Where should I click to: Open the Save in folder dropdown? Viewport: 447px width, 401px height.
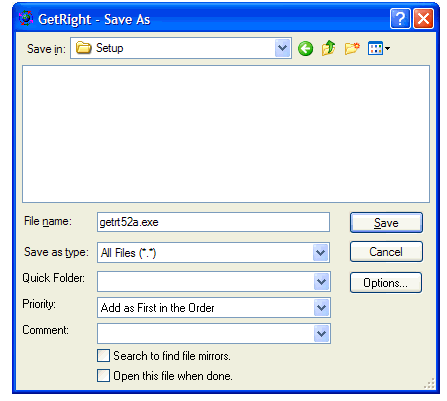point(282,48)
